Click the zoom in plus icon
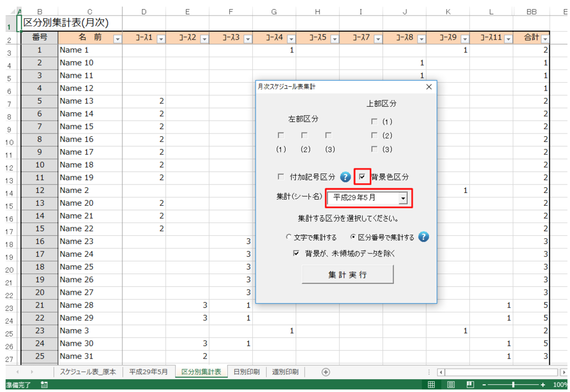Screen dimensions: 570x392 coord(543,385)
